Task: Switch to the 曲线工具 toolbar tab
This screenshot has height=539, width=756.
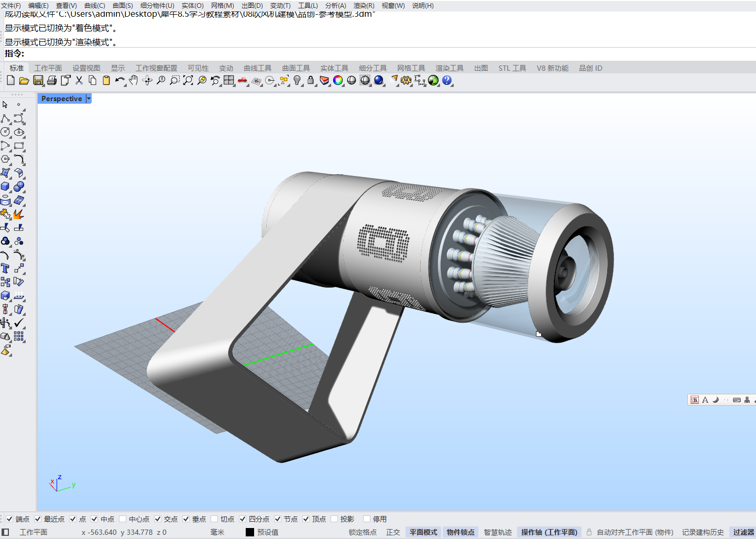Action: pyautogui.click(x=257, y=68)
